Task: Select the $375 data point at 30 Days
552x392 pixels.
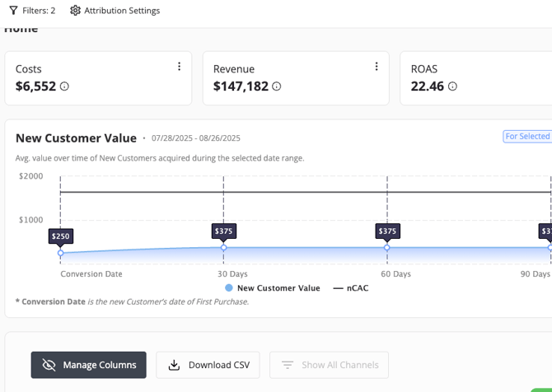Action: point(223,247)
